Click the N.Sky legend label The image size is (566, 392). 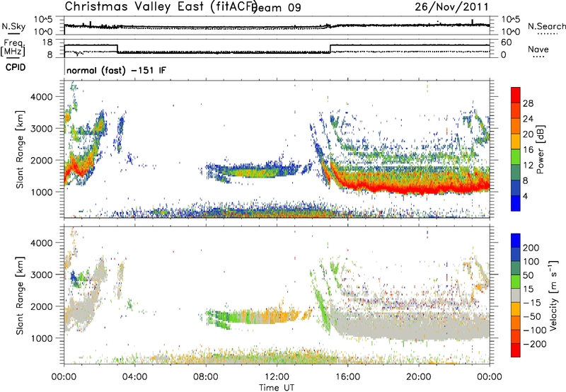point(13,26)
